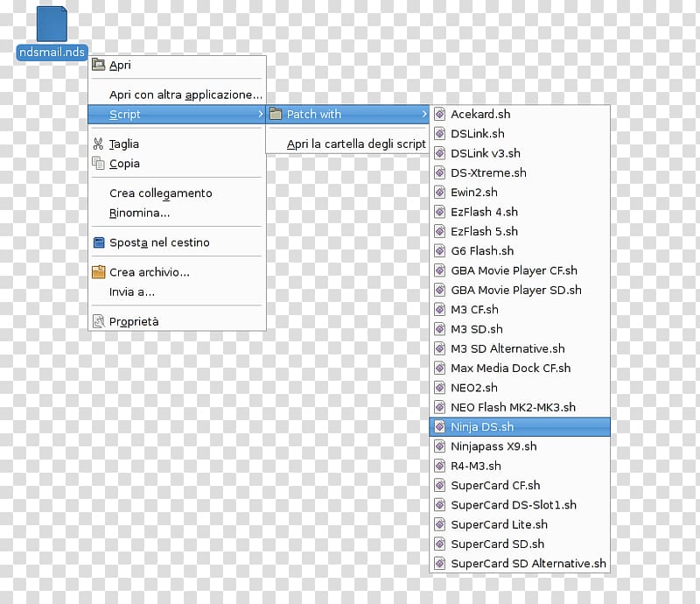Click the script icon next to DS-Xtreme.sh
The image size is (700, 604).
tap(440, 172)
